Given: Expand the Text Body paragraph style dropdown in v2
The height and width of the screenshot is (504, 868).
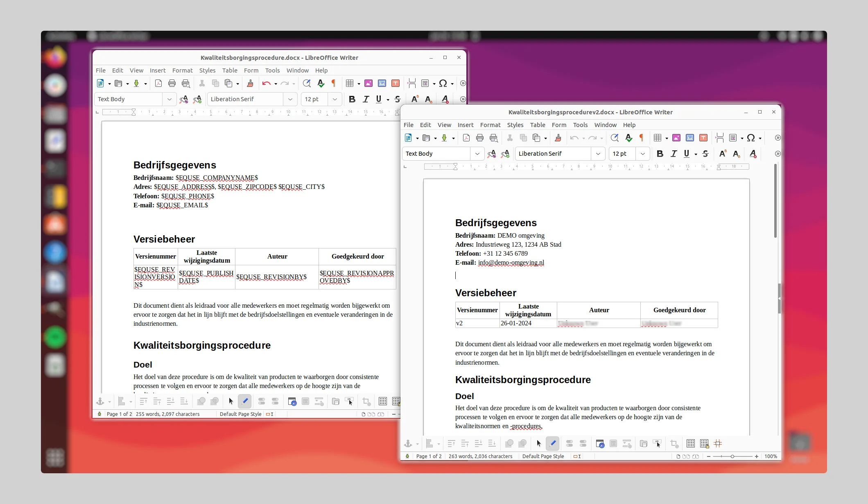Looking at the screenshot, I should coord(477,154).
